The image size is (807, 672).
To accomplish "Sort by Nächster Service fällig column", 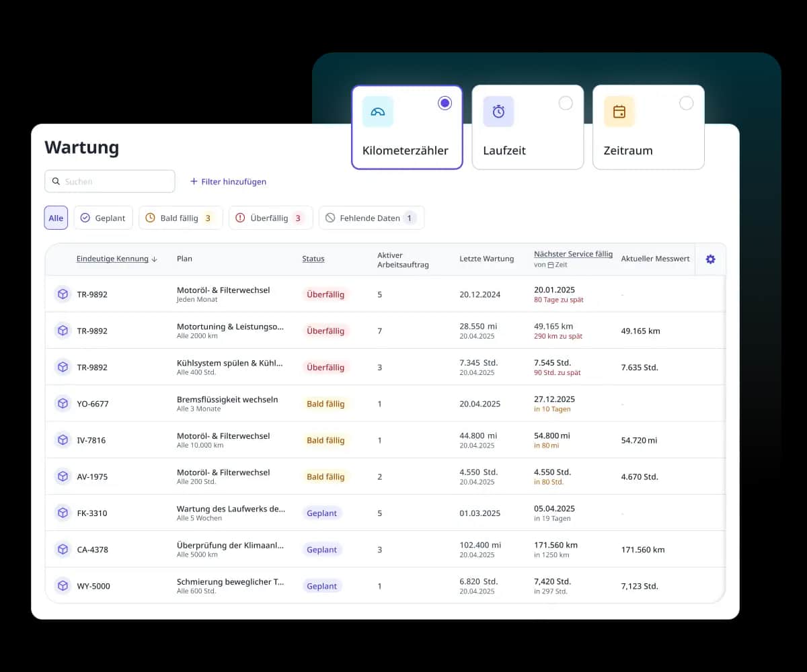I will (573, 254).
